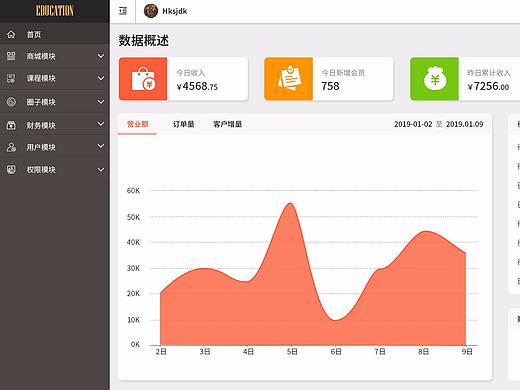Click the 8日 x-axis label
This screenshot has height=390, width=520.
tap(423, 351)
